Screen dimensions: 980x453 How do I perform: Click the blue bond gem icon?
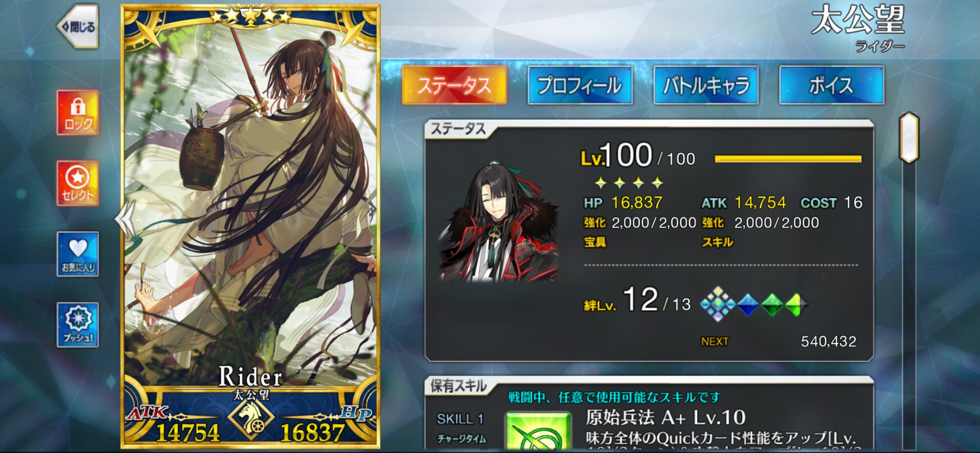[x=748, y=305]
